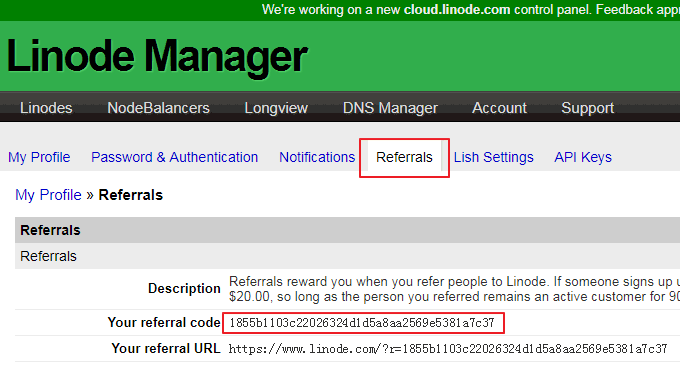The width and height of the screenshot is (680, 366).
Task: Select the referral code value text
Action: click(x=362, y=323)
